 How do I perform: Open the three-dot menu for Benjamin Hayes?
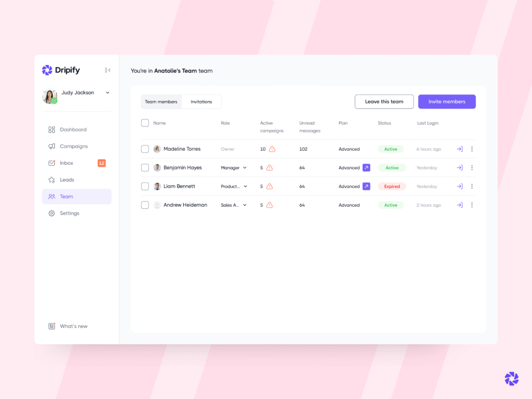472,167
